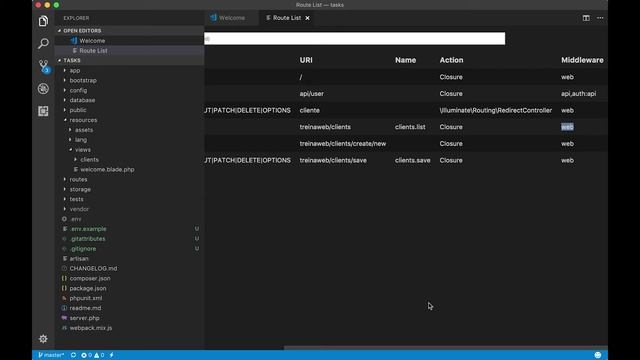Split the editor with split icon
This screenshot has height=360, width=640.
click(586, 18)
